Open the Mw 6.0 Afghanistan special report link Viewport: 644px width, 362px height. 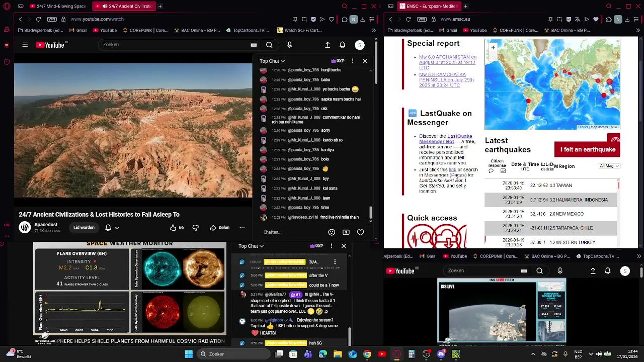[x=448, y=62]
